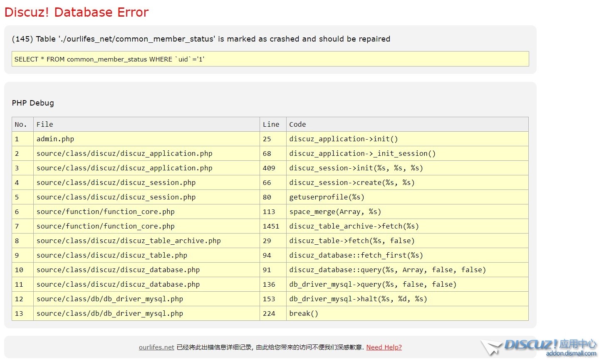Screen dimensions: 604x364
Task: Click the No. column header
Action: (21, 124)
